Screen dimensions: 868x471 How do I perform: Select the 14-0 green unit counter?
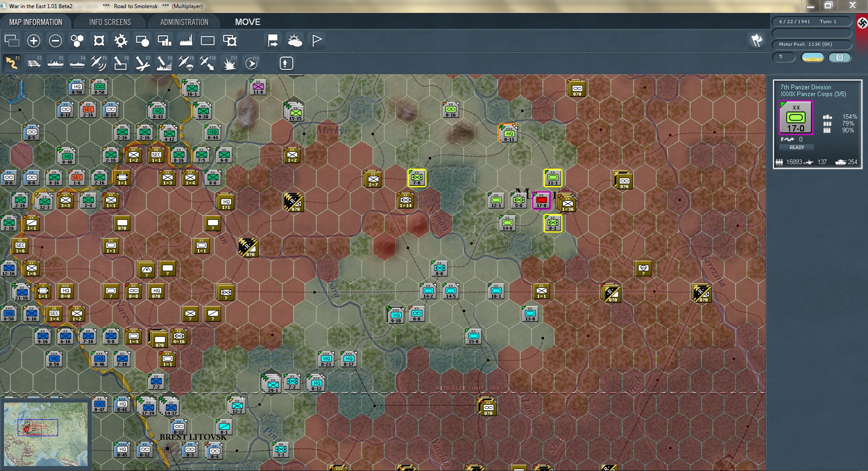coord(508,223)
